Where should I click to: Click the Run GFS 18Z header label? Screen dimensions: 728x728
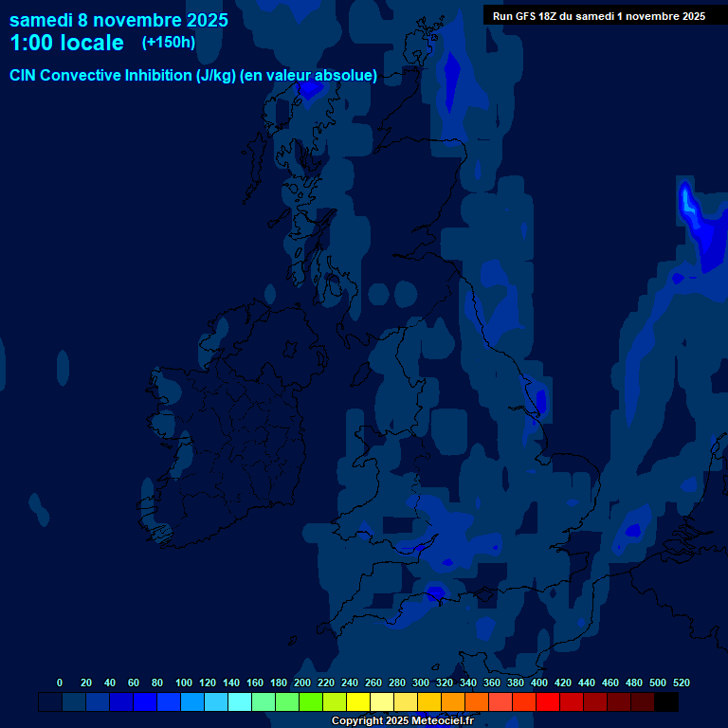(x=598, y=16)
